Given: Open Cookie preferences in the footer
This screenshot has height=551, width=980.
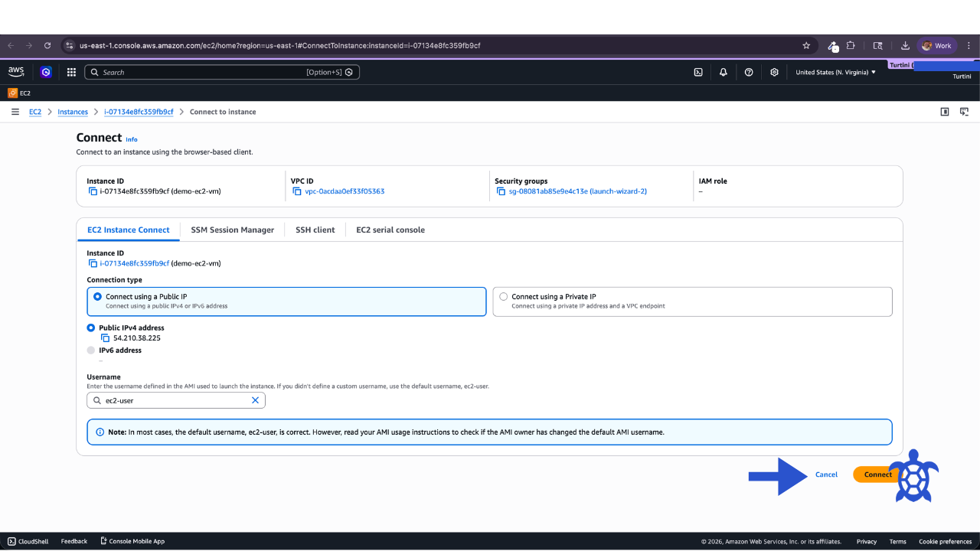Looking at the screenshot, I should [946, 541].
